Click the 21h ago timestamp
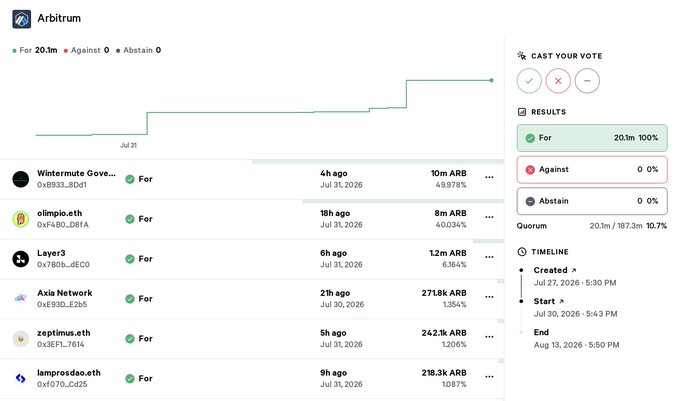Screen dimensions: 680x401 (x=335, y=293)
